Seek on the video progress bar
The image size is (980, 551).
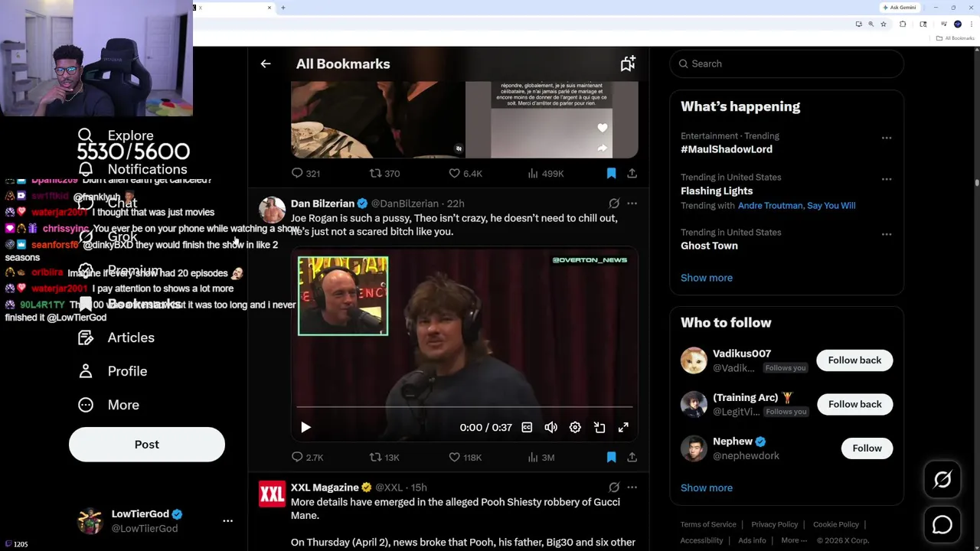(x=464, y=408)
